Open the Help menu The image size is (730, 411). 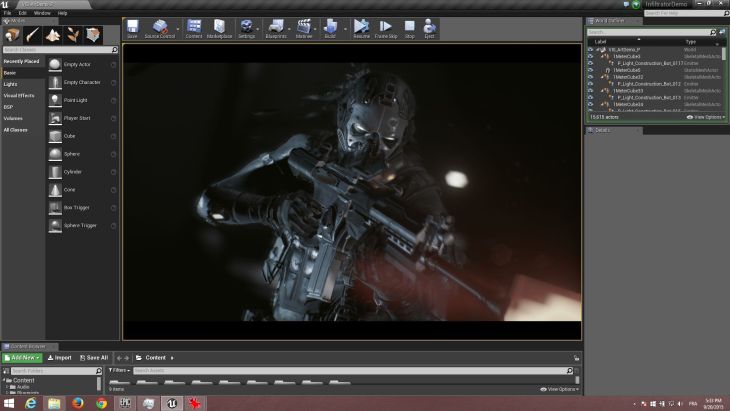coord(62,13)
